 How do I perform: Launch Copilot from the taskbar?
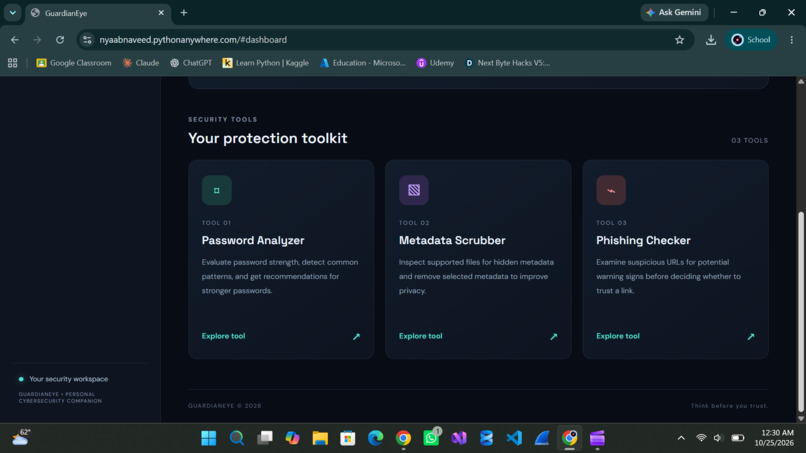292,438
